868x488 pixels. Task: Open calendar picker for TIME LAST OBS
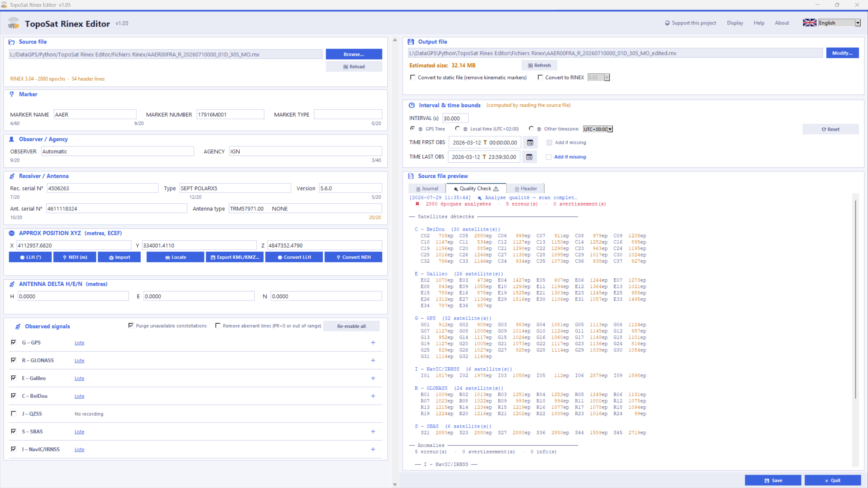529,157
